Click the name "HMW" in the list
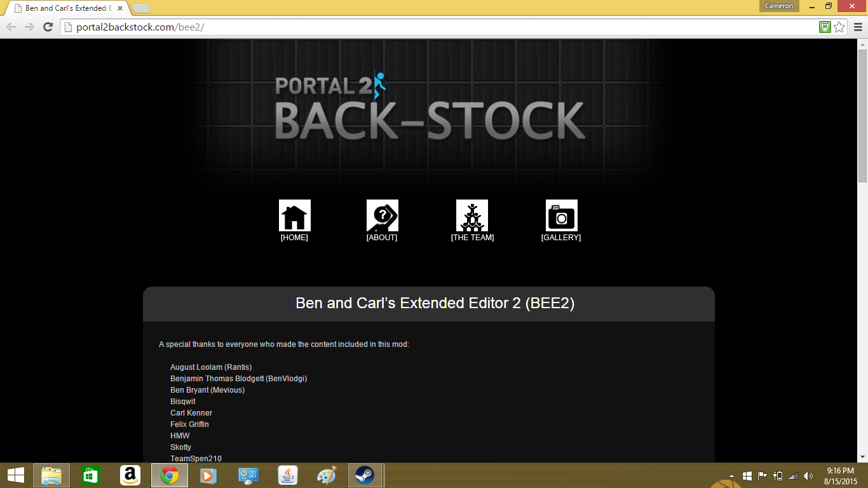 click(x=180, y=436)
